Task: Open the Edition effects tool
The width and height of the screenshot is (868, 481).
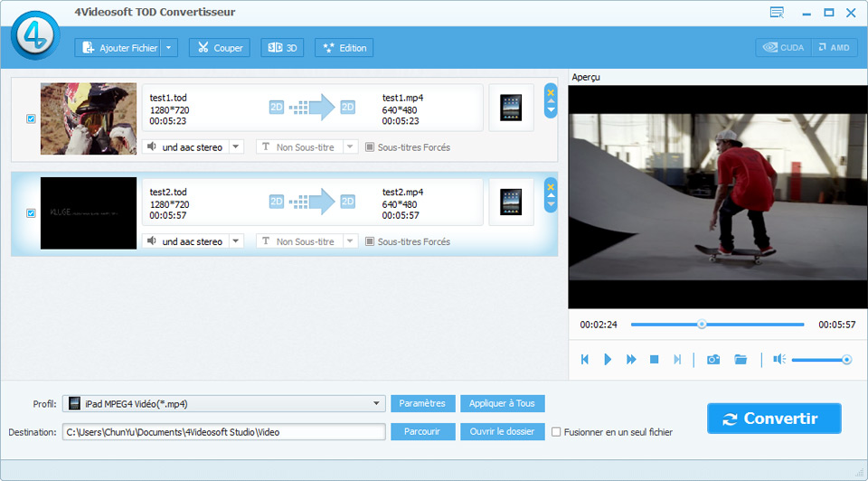Action: tap(344, 48)
